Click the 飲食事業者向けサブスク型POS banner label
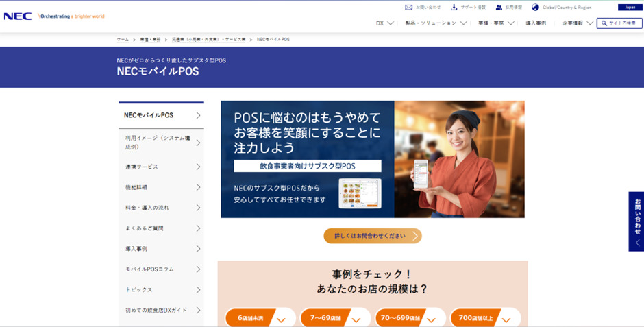This screenshot has width=644, height=327. pos(308,167)
